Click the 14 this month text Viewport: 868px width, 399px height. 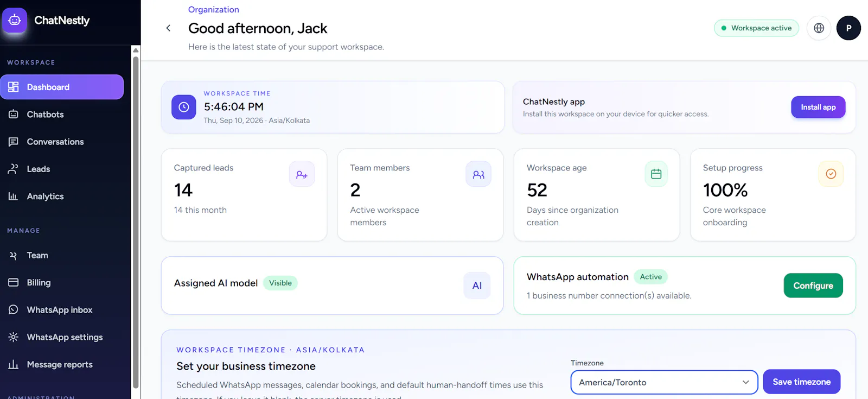click(x=200, y=210)
